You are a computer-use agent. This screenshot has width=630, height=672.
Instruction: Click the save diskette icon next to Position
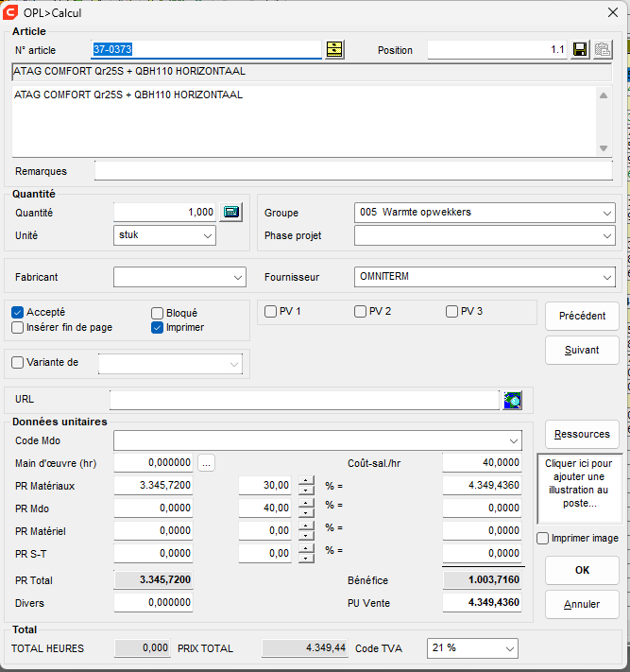pyautogui.click(x=580, y=50)
